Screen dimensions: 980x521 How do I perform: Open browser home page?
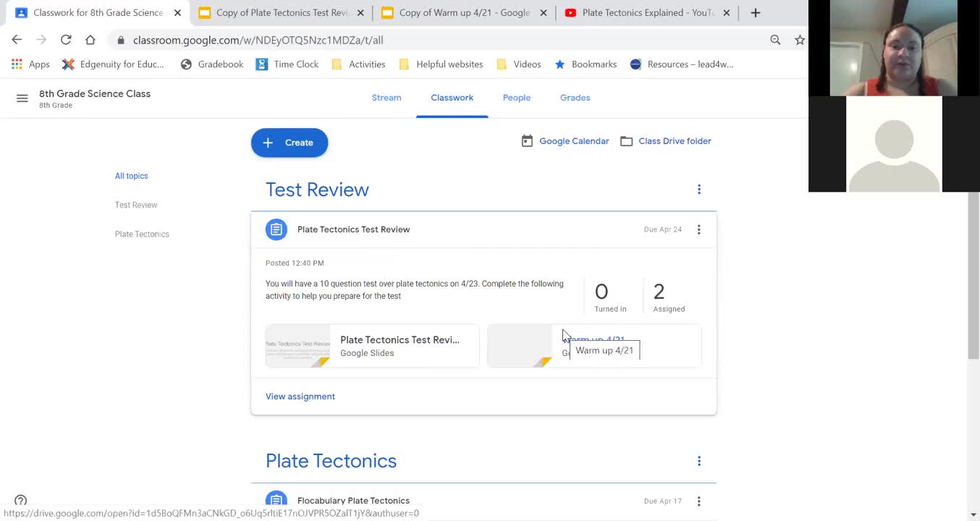click(x=90, y=40)
